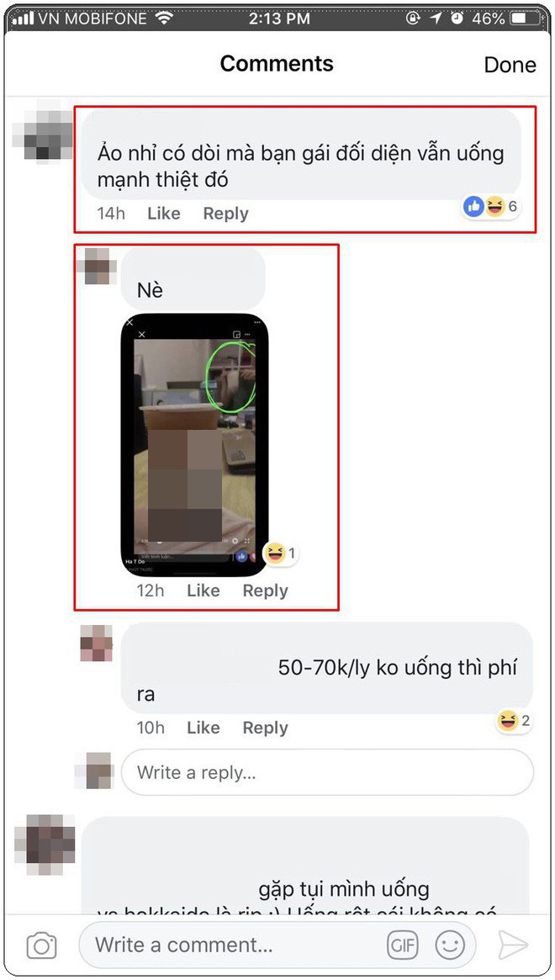Open the GIF picker icon
This screenshot has width=555, height=980.
point(403,945)
